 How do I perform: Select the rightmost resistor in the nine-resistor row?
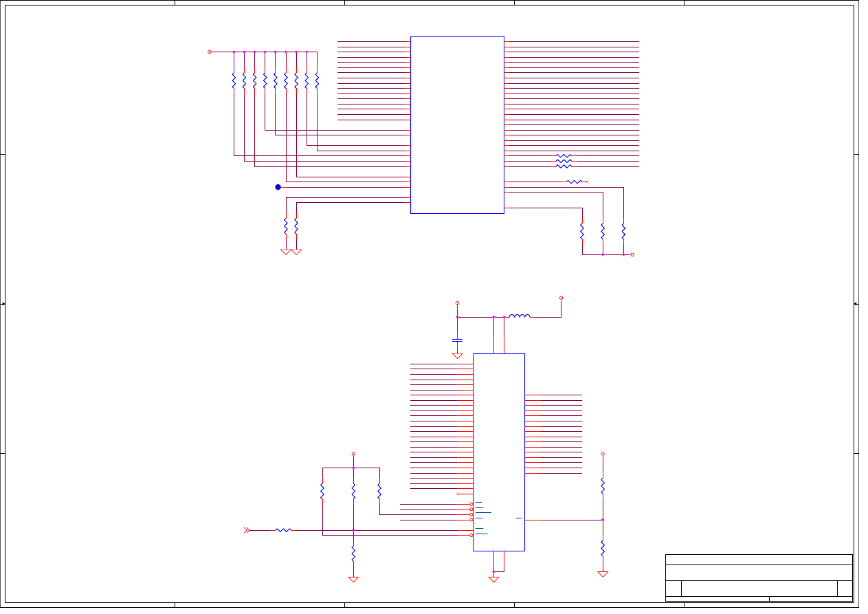pos(317,80)
